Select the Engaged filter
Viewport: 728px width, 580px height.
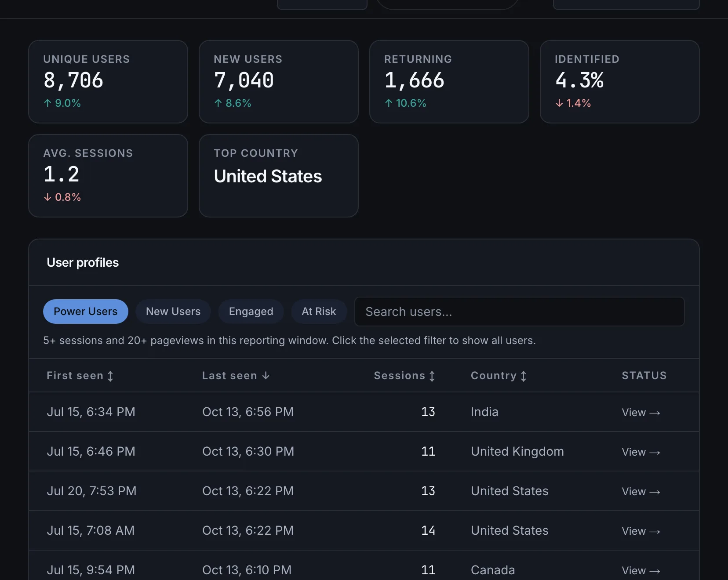[x=251, y=312]
